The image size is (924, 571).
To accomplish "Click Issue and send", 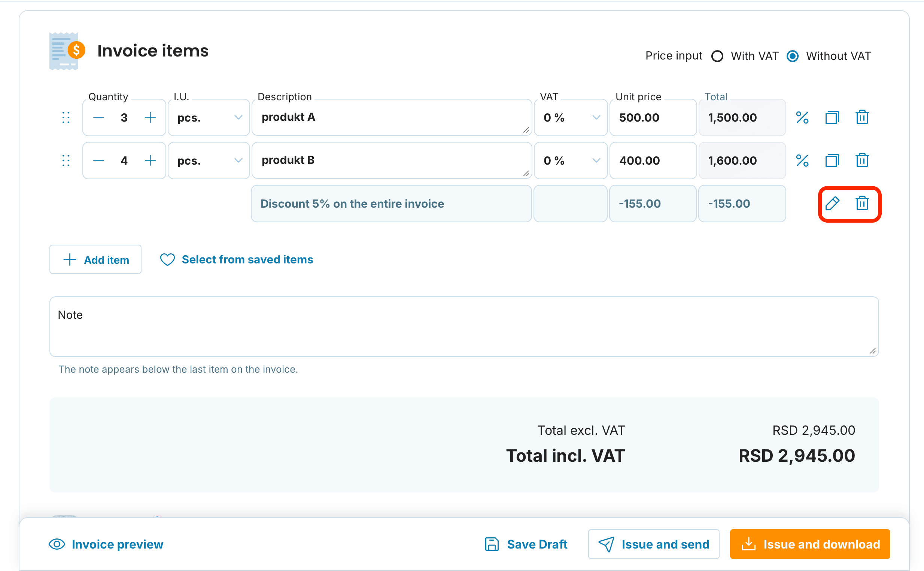I will (x=654, y=544).
